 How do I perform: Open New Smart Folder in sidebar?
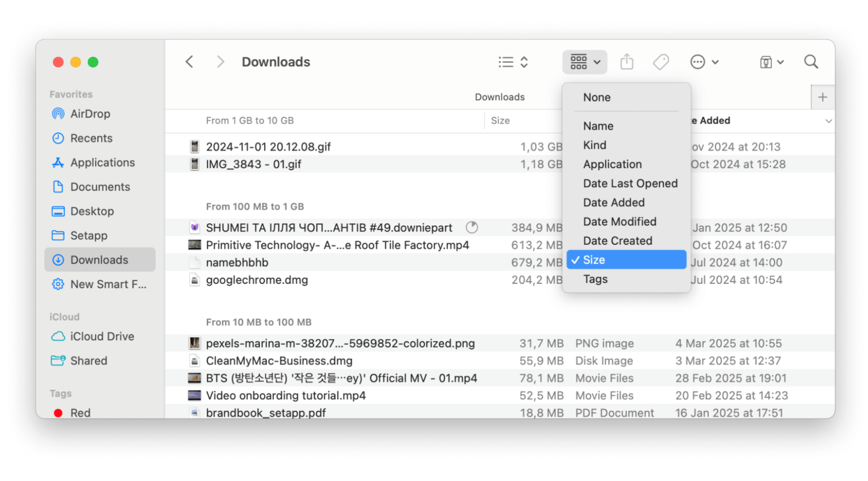tap(100, 284)
